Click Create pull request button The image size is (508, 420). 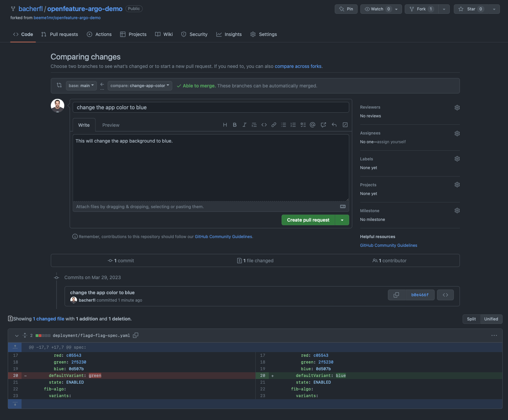(x=308, y=220)
